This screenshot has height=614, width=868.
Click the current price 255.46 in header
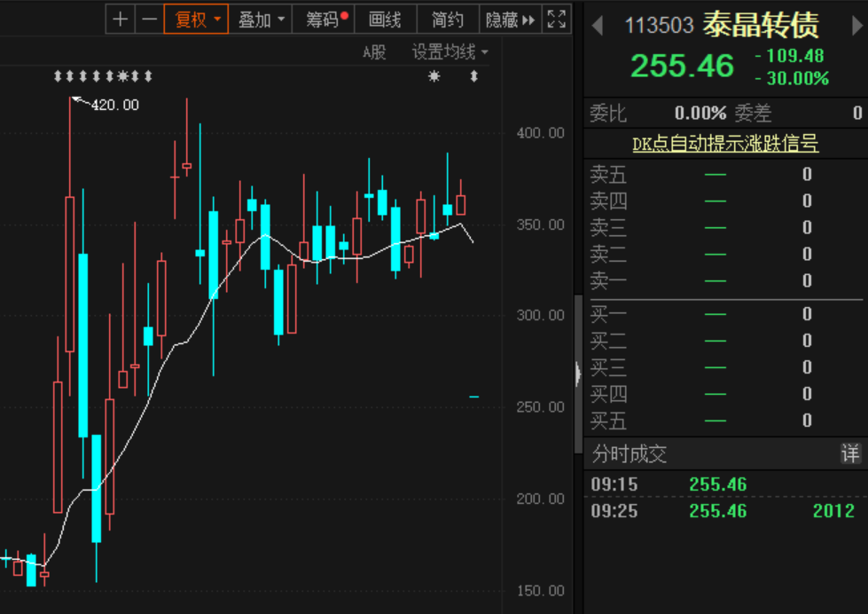click(682, 66)
